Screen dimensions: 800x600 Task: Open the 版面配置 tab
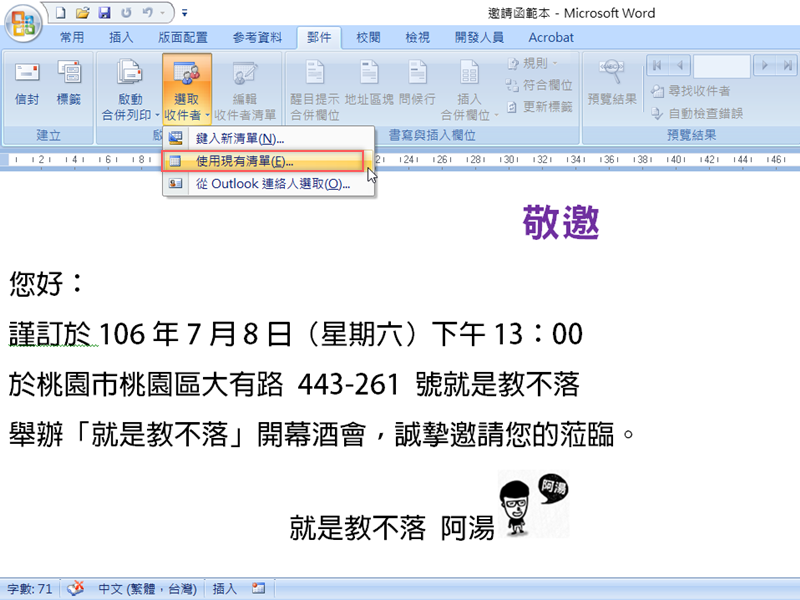(x=183, y=37)
